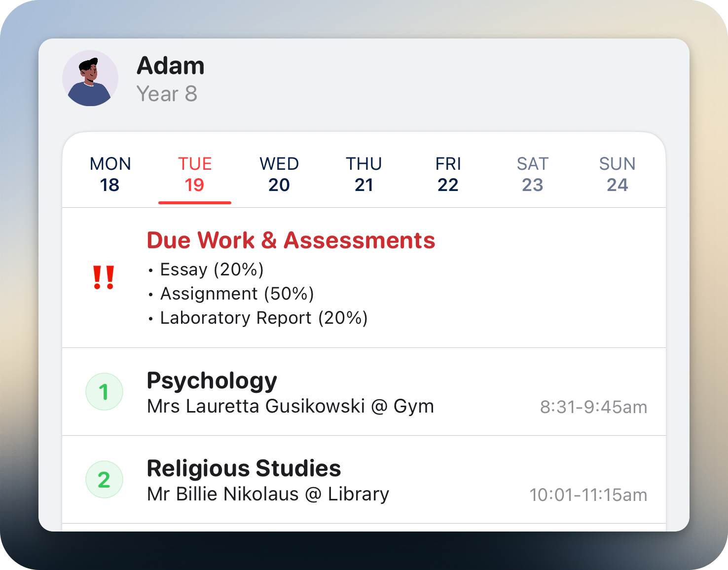Select the Tuesday 19 tab
Image resolution: width=728 pixels, height=570 pixels.
[195, 174]
